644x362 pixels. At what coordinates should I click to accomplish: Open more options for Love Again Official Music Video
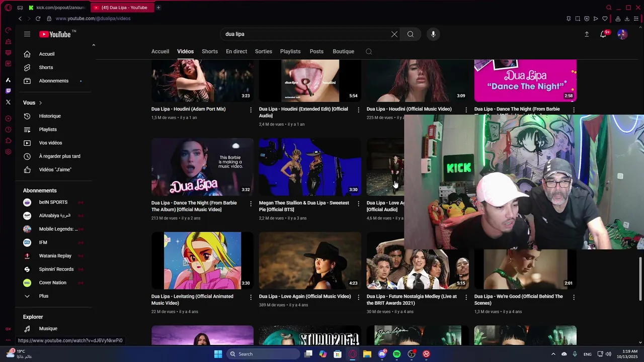pyautogui.click(x=358, y=297)
